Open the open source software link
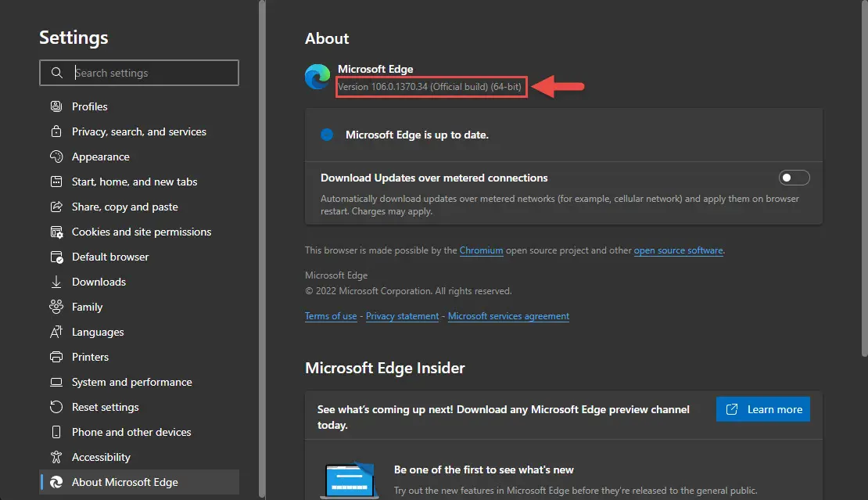This screenshot has width=868, height=500. pyautogui.click(x=678, y=250)
